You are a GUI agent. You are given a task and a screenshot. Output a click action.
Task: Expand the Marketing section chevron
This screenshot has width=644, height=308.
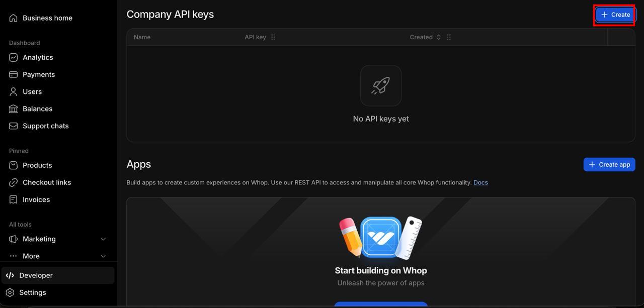[x=103, y=239]
